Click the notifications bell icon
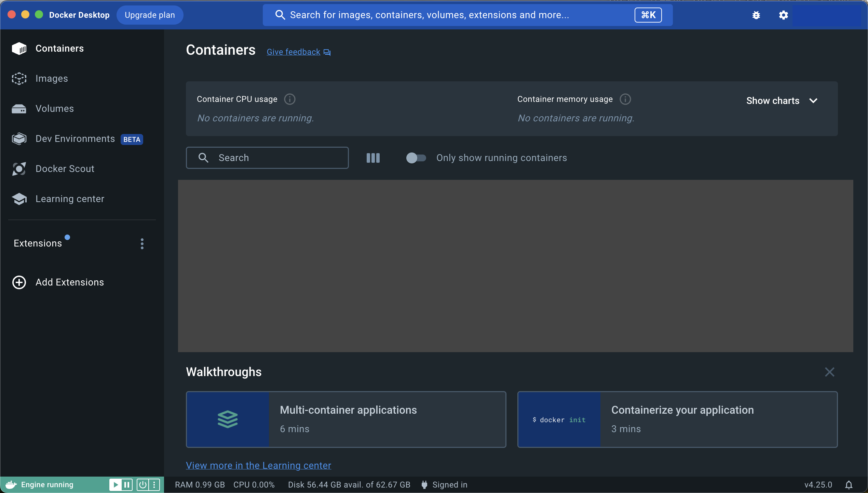This screenshot has height=493, width=868. point(849,485)
